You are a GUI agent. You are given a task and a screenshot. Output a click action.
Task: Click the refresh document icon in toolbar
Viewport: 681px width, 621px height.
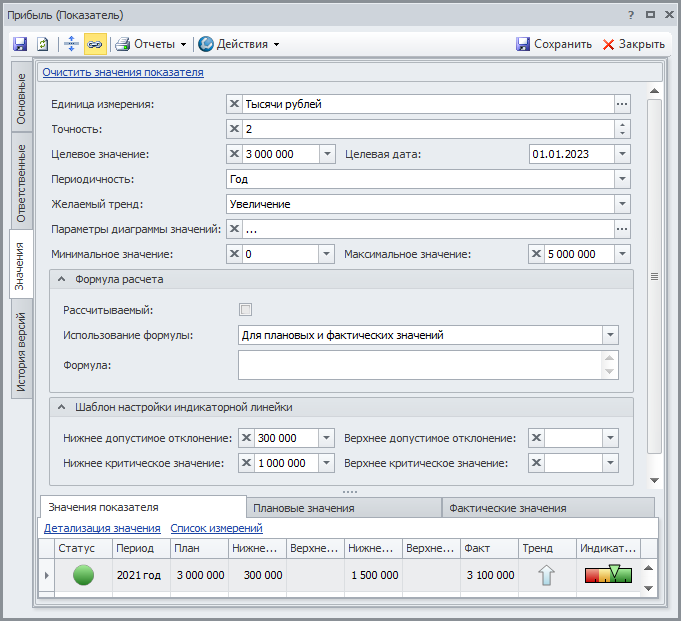point(43,44)
